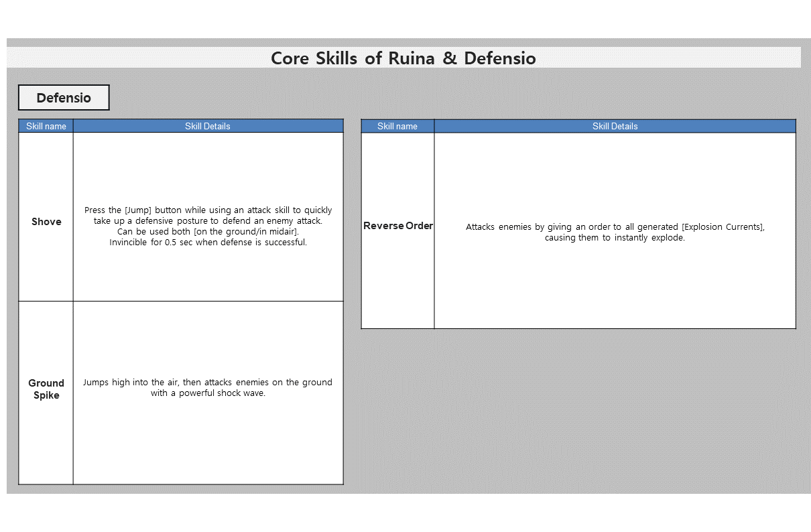Click 'Skill name' header above Reverse Order
The height and width of the screenshot is (532, 811).
coord(397,126)
